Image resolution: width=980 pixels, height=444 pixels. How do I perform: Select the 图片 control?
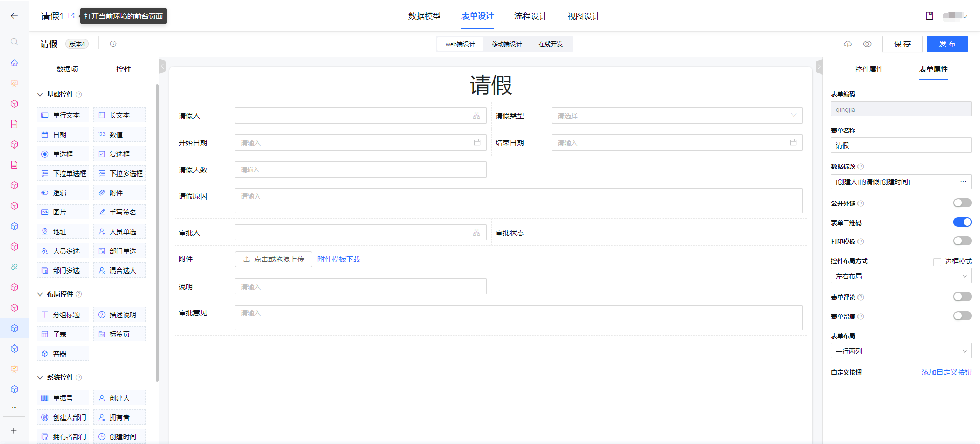[63, 212]
